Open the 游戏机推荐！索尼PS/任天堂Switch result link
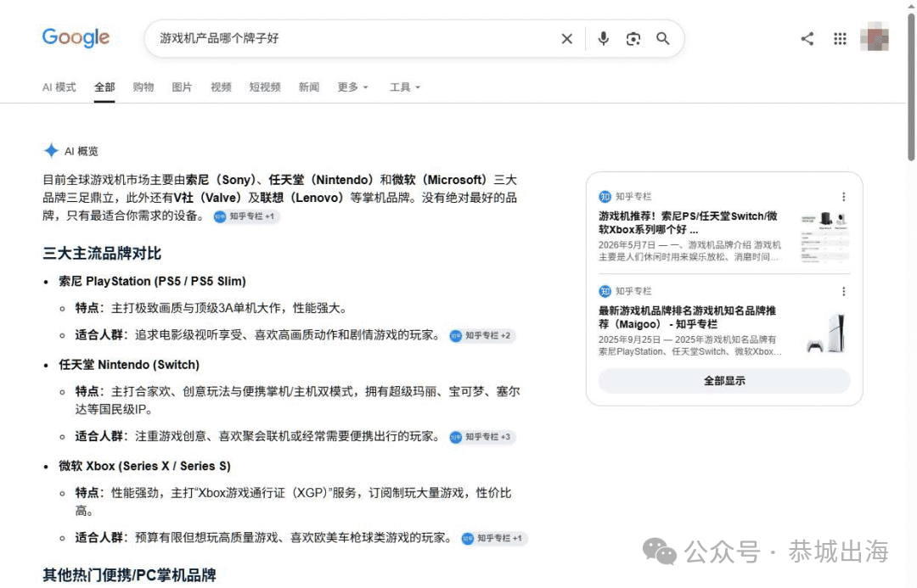 (688, 222)
